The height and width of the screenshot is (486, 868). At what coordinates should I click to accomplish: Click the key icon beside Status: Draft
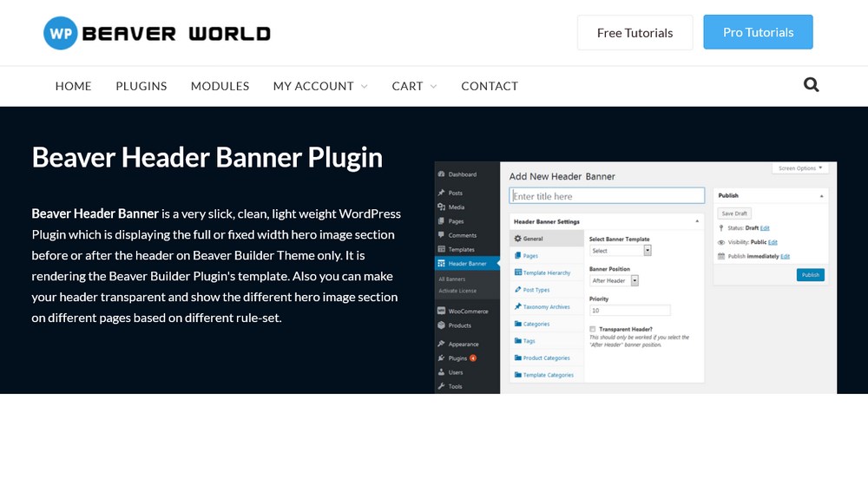[720, 228]
